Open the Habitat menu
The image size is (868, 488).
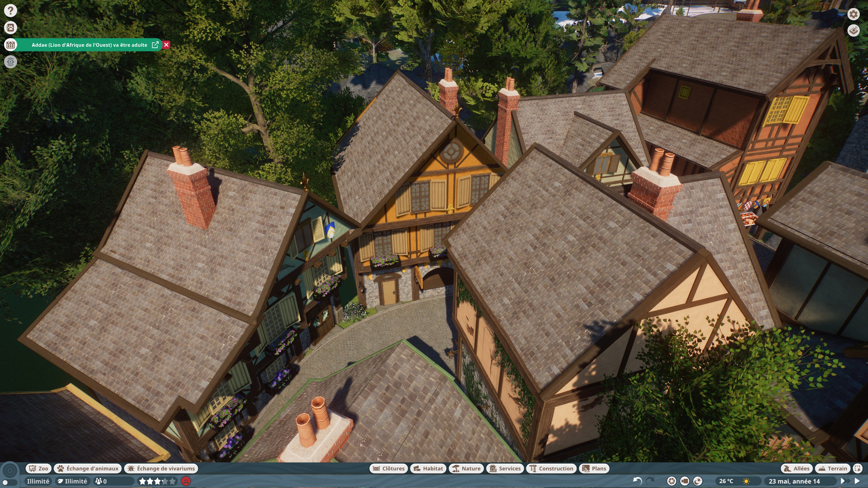click(428, 468)
